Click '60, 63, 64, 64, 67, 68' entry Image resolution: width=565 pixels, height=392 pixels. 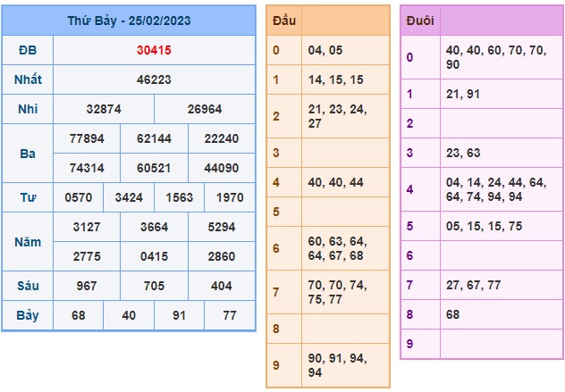coord(337,248)
